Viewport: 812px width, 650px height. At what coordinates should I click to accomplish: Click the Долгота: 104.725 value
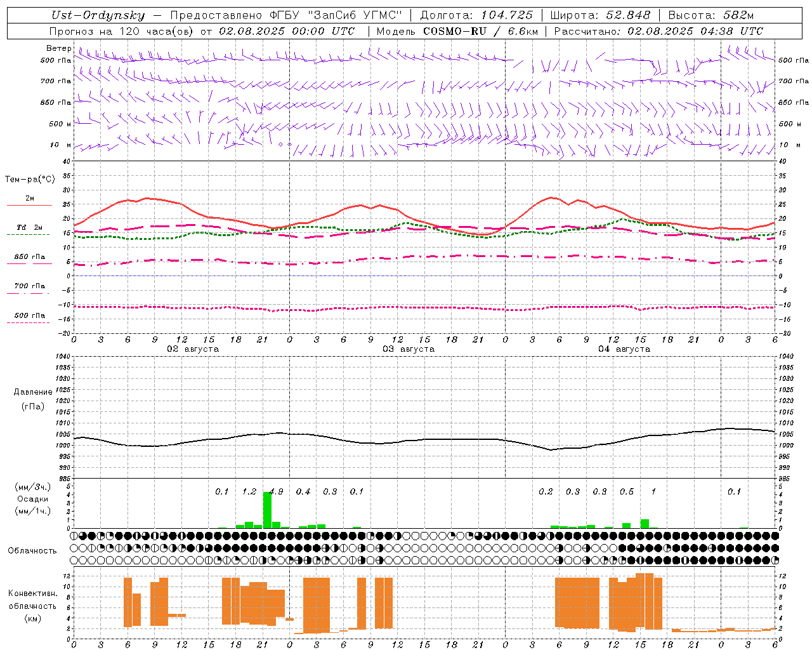click(x=476, y=16)
